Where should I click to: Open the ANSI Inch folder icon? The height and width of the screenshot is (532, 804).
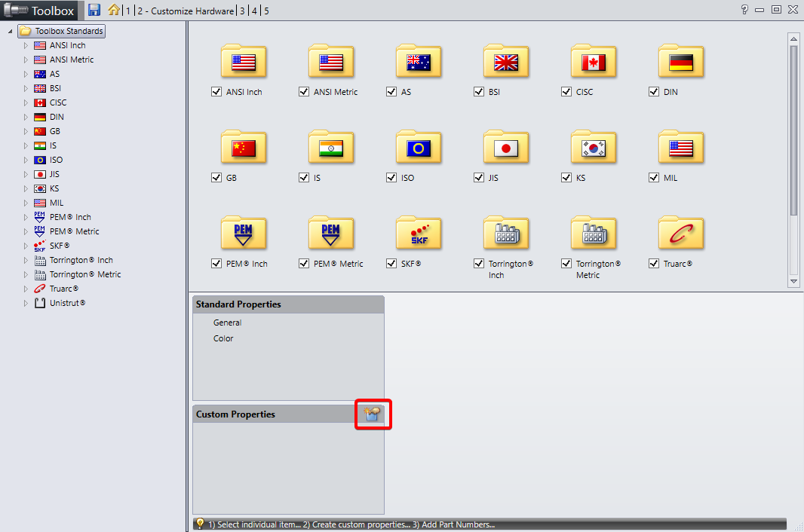click(x=244, y=61)
